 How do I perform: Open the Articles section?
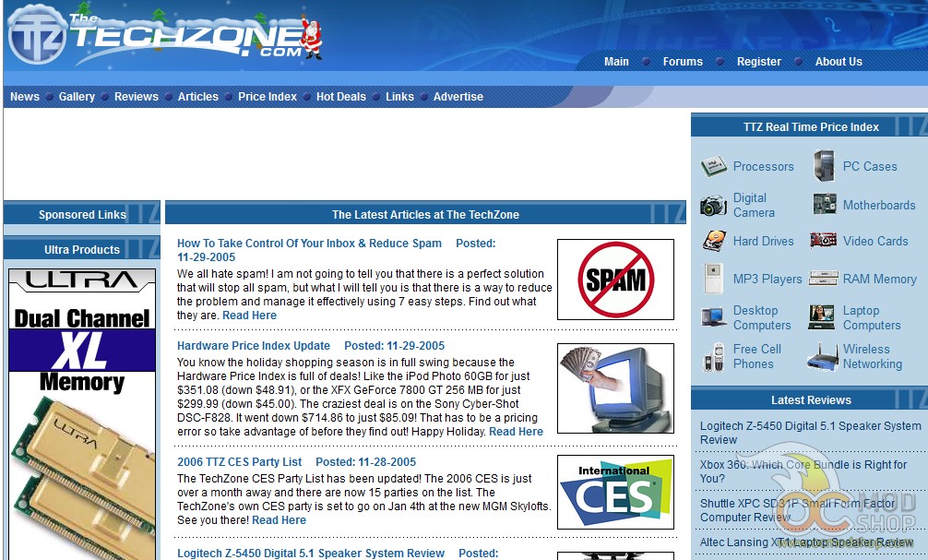coord(197,97)
